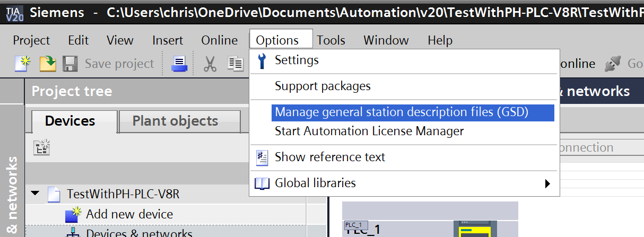Select the Devices tab

[69, 121]
